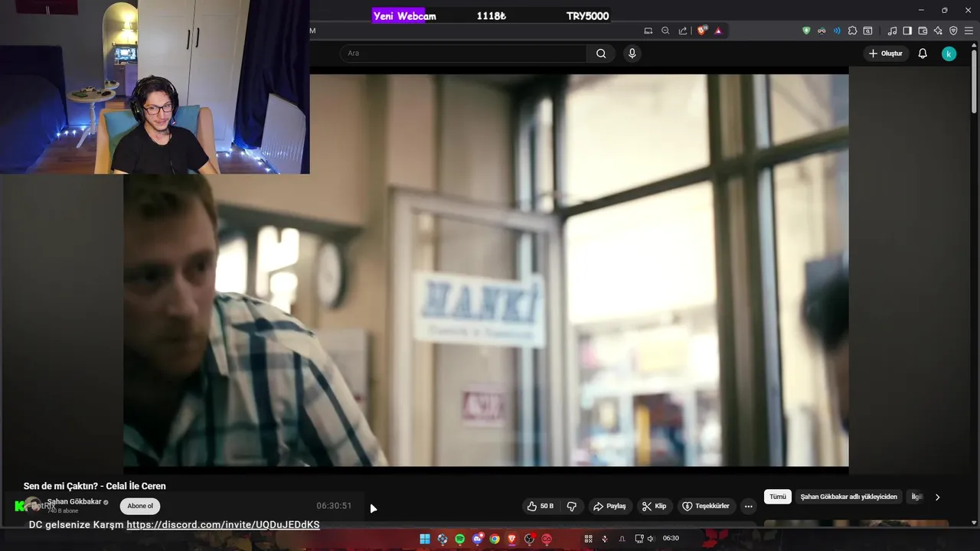
Task: Click the stream timer 06:30:51
Action: click(334, 506)
